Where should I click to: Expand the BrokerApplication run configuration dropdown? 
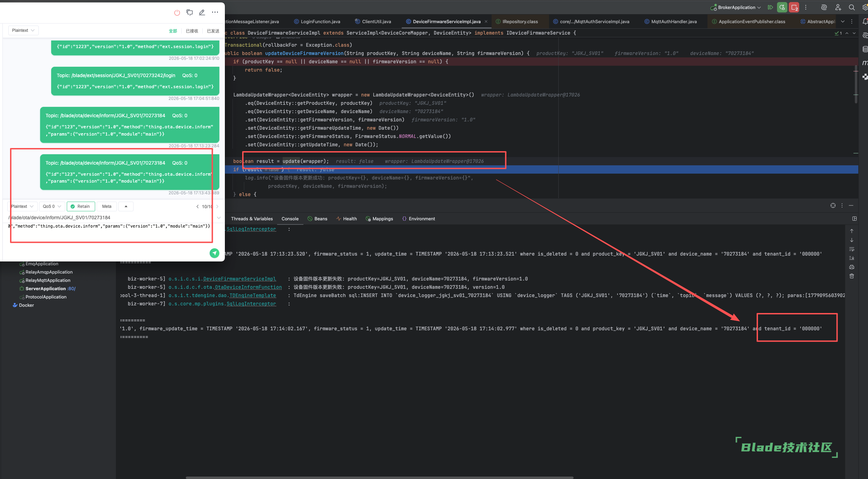coord(735,7)
